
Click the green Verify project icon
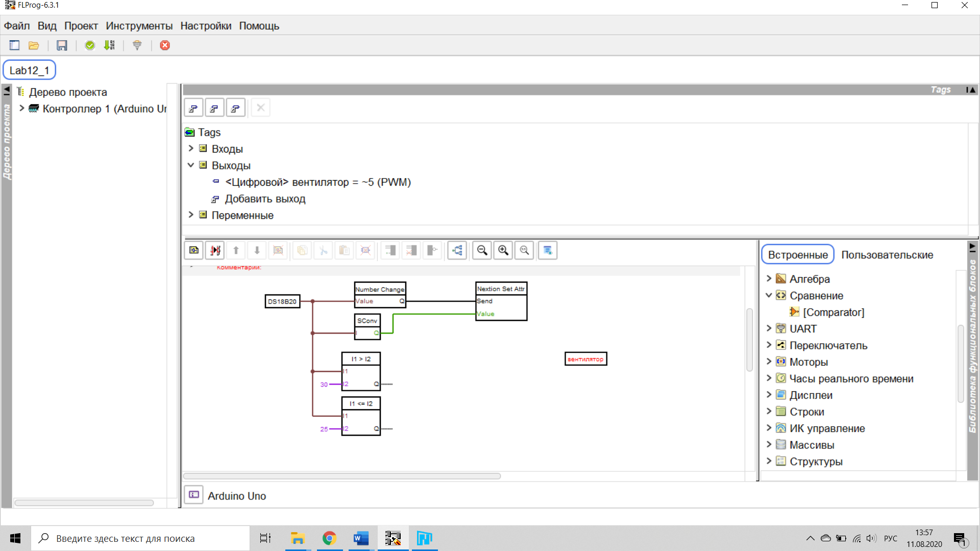pyautogui.click(x=90, y=45)
